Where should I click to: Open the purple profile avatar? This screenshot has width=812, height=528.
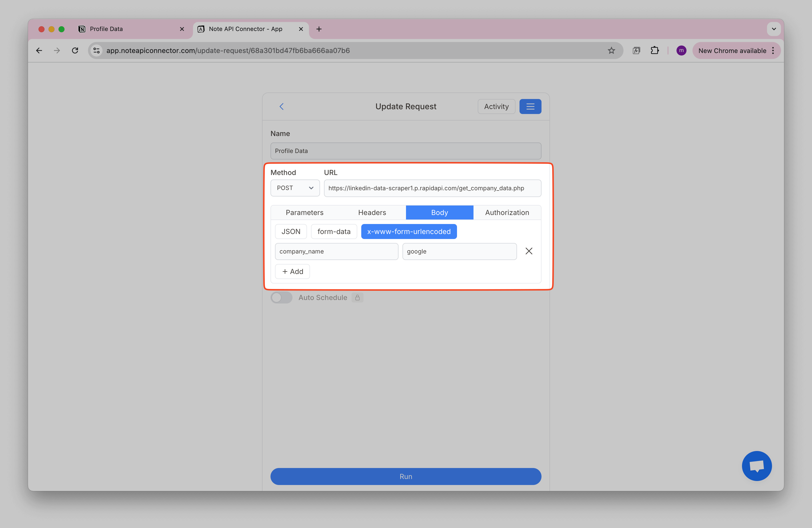click(681, 50)
